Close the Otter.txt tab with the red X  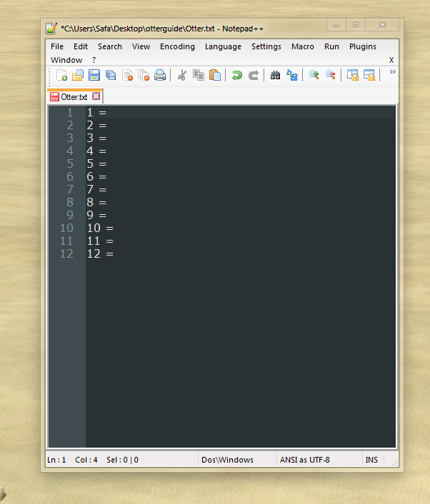point(96,96)
